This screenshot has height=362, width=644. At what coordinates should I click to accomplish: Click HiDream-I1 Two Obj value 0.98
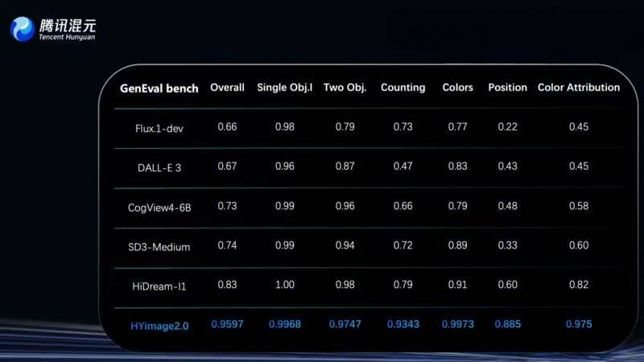point(345,285)
